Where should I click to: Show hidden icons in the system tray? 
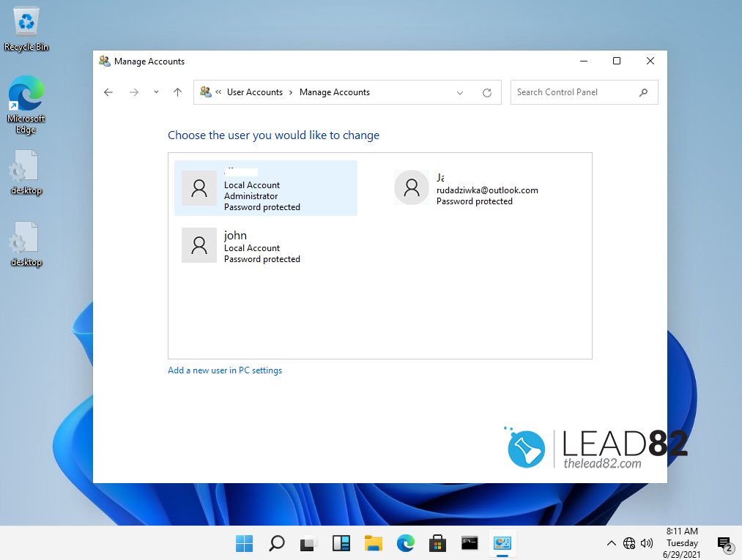(x=611, y=543)
